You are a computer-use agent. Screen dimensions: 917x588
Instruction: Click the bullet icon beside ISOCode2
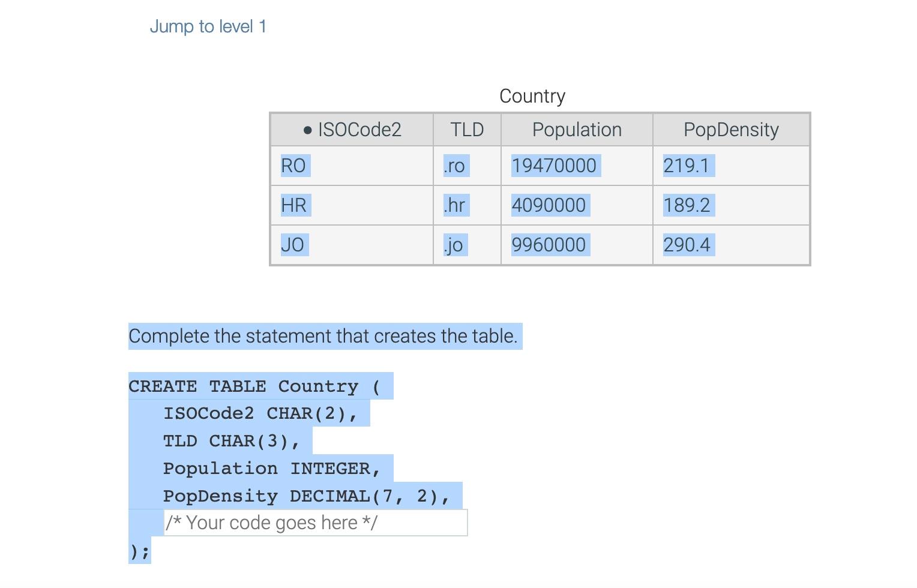click(x=307, y=130)
